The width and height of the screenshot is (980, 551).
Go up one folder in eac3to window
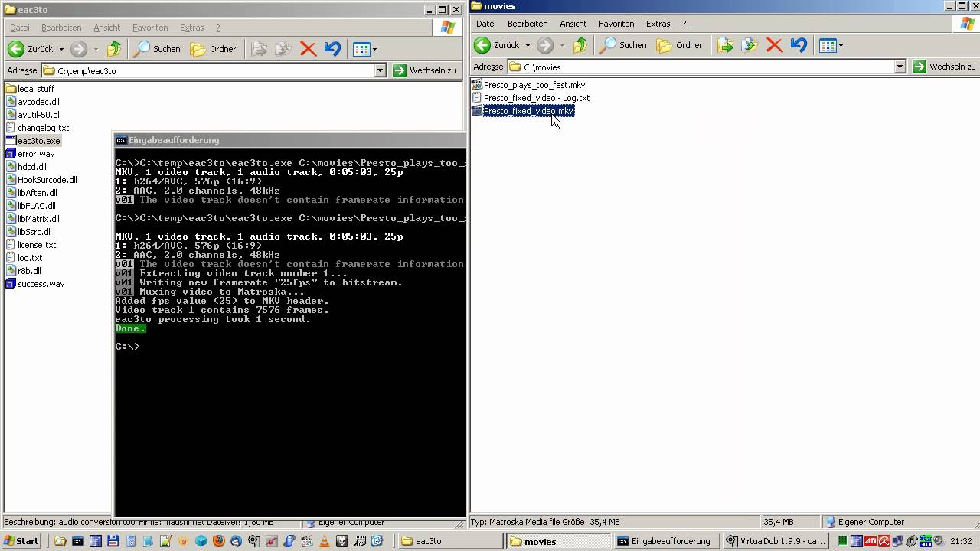pyautogui.click(x=114, y=49)
